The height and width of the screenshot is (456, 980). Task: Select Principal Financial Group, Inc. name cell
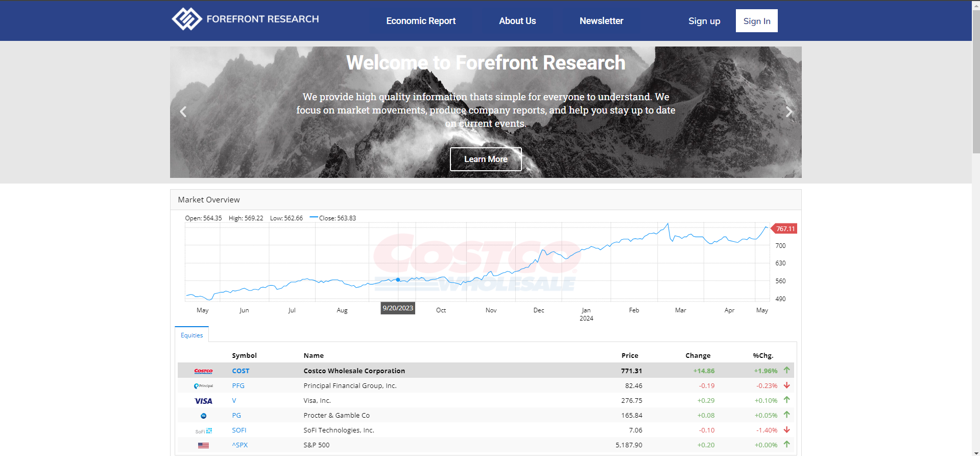coord(350,386)
